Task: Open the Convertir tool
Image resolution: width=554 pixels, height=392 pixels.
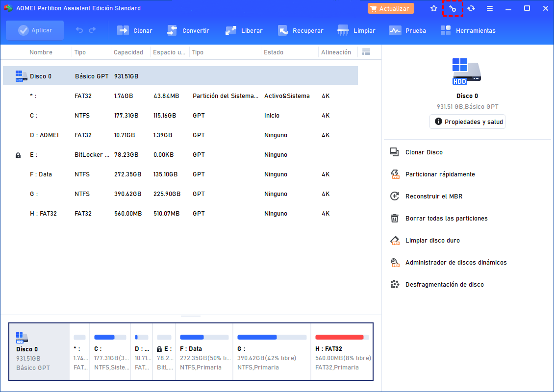Action: (x=188, y=30)
